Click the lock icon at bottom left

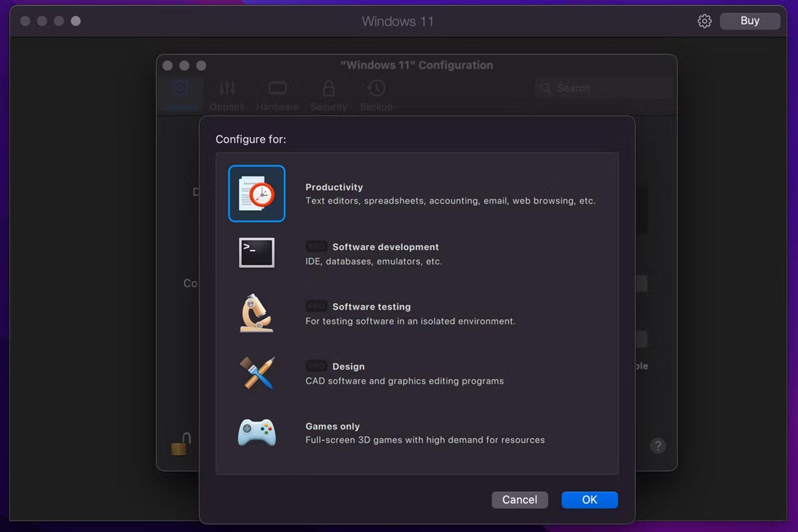coord(181,444)
